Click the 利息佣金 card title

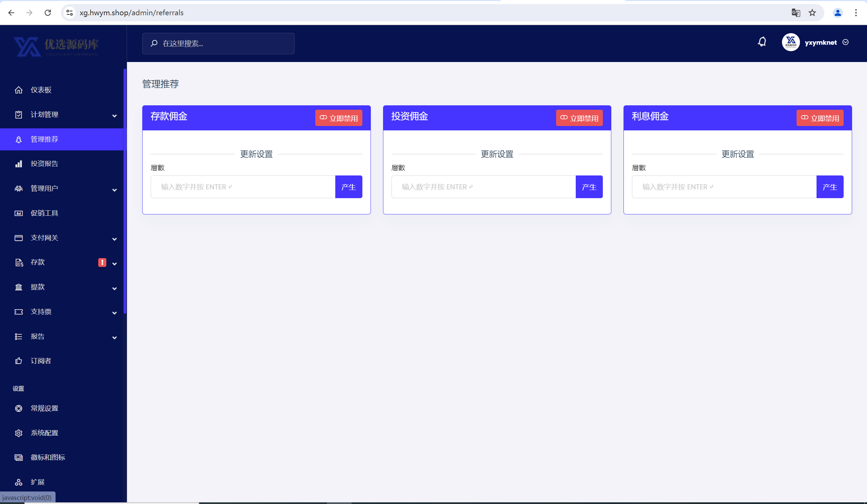[x=650, y=116]
